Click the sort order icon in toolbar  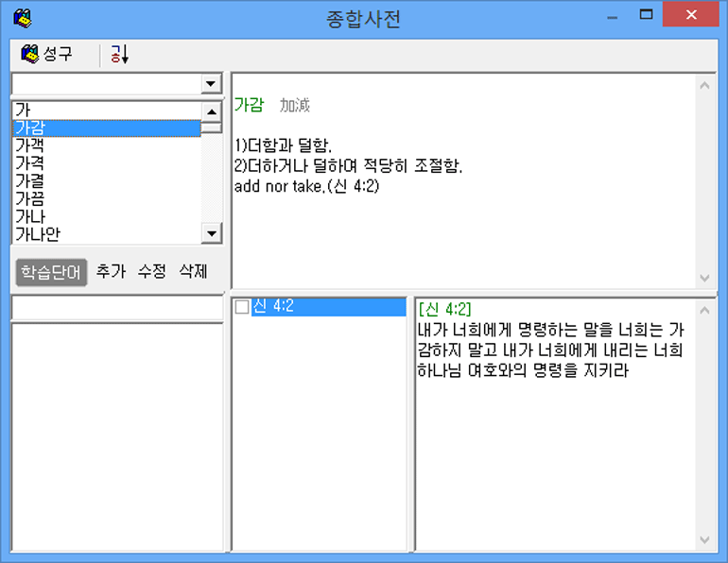119,54
